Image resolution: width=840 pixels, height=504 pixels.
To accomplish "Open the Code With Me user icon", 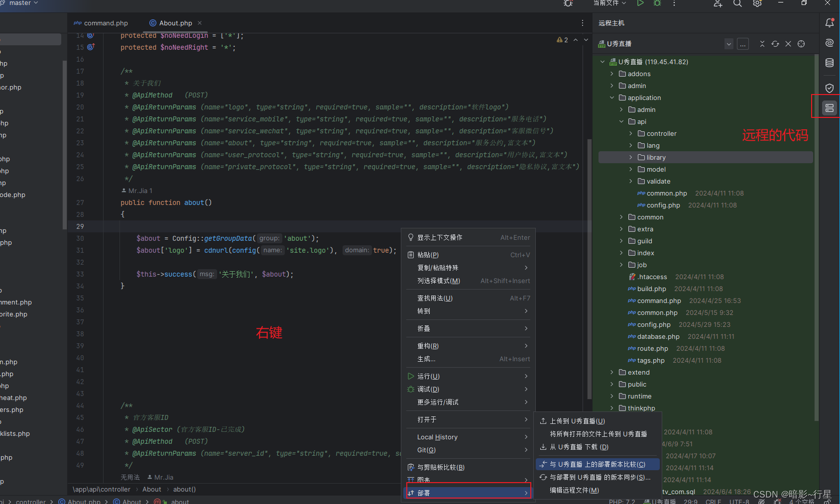I will (x=718, y=3).
